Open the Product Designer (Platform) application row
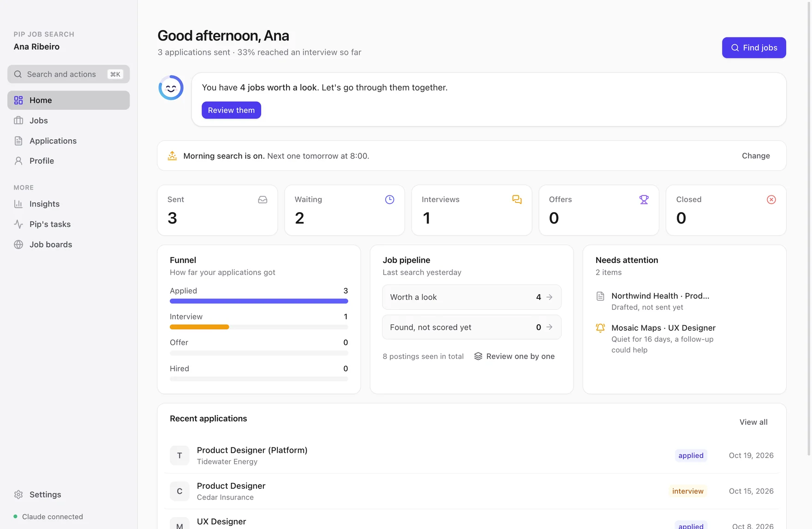 point(472,456)
